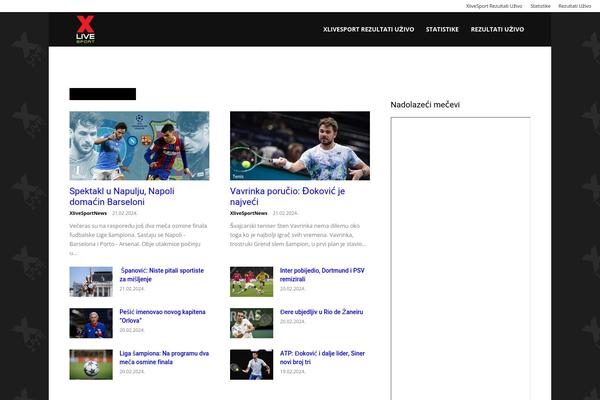Open Pešić imenovao novog kapitena article
The width and height of the screenshot is (600, 400).
(x=162, y=316)
